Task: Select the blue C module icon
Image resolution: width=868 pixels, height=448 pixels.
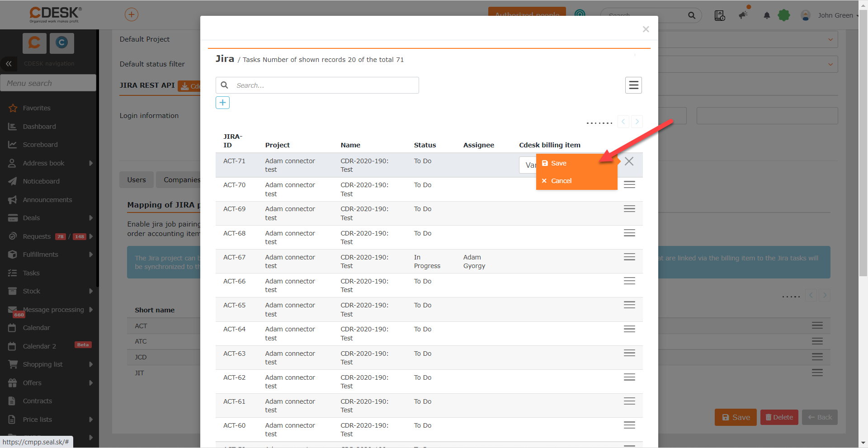Action: point(61,42)
